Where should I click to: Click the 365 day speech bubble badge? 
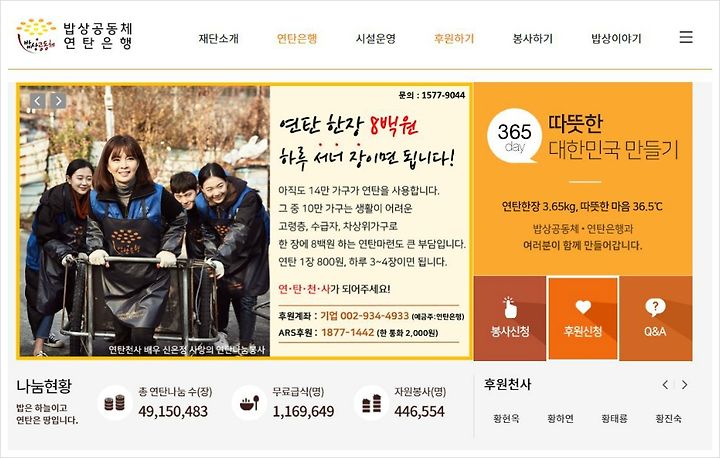[514, 136]
